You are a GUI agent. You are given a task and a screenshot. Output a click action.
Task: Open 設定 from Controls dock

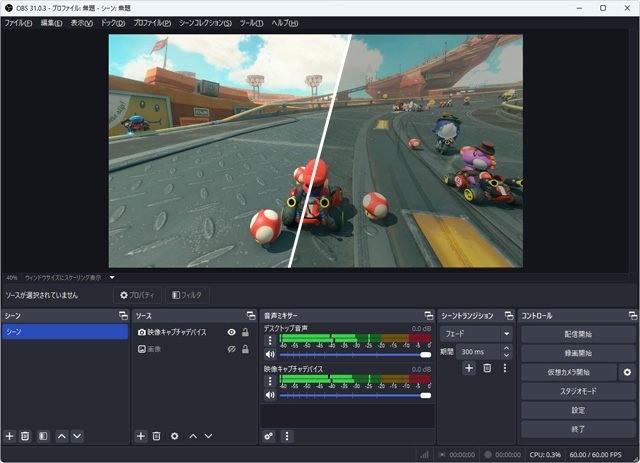click(578, 410)
